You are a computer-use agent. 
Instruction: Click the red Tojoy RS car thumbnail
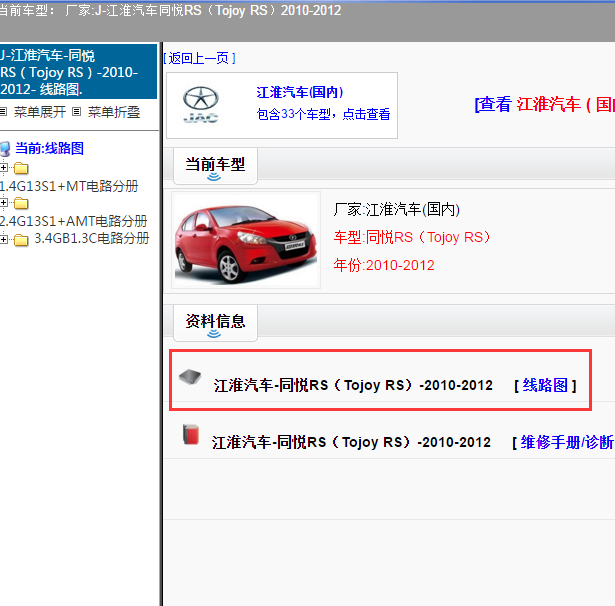coord(246,240)
